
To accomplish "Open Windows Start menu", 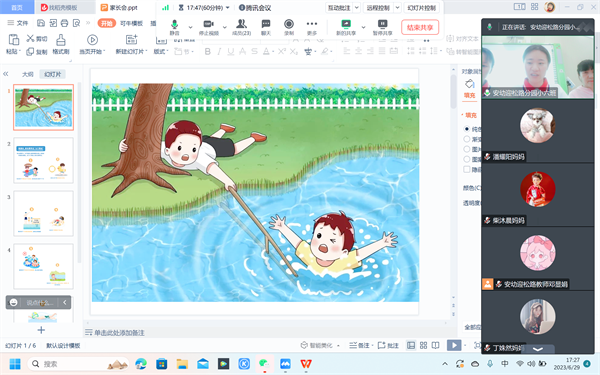I will click(15, 364).
